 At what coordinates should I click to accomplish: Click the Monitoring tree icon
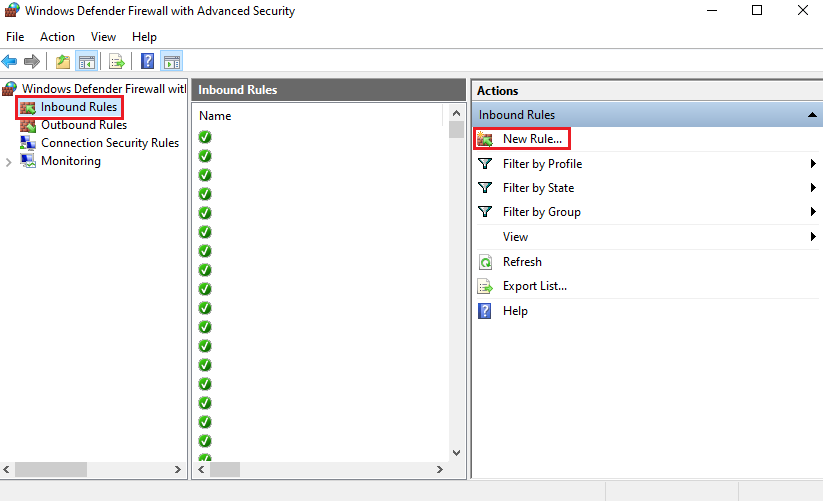tap(28, 161)
